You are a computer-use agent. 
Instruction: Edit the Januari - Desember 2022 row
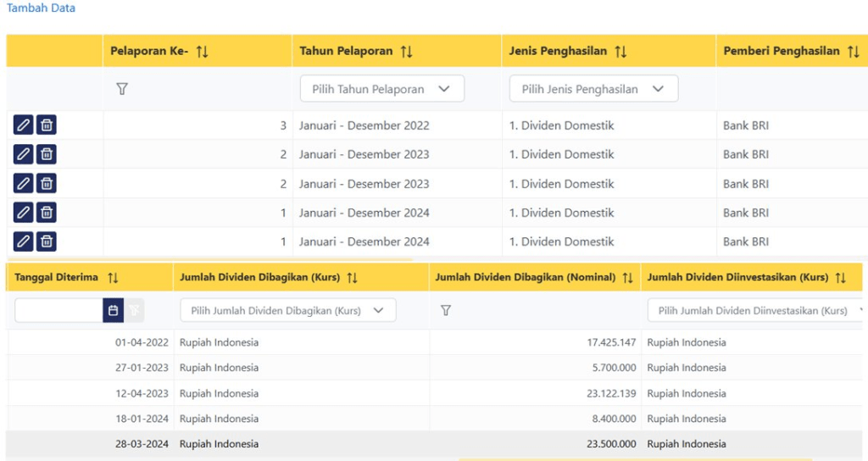point(23,125)
